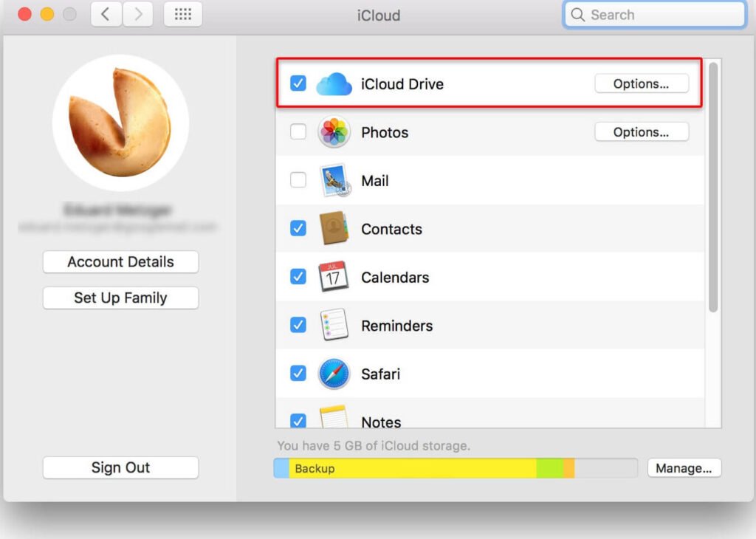Click the Reminders list icon
The height and width of the screenshot is (539, 756).
coord(334,324)
